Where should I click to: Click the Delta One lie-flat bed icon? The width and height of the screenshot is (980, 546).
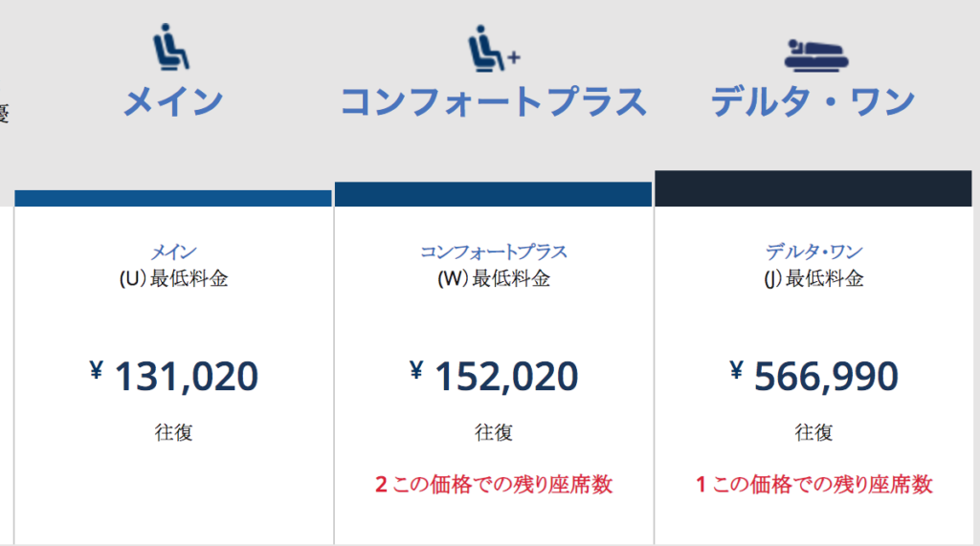(815, 55)
